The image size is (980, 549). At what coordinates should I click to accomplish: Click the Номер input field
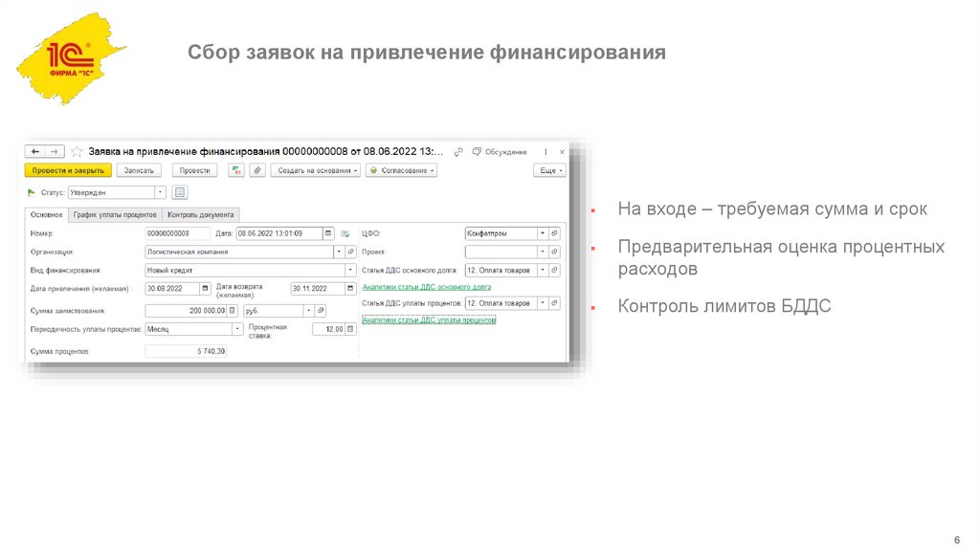tap(177, 233)
